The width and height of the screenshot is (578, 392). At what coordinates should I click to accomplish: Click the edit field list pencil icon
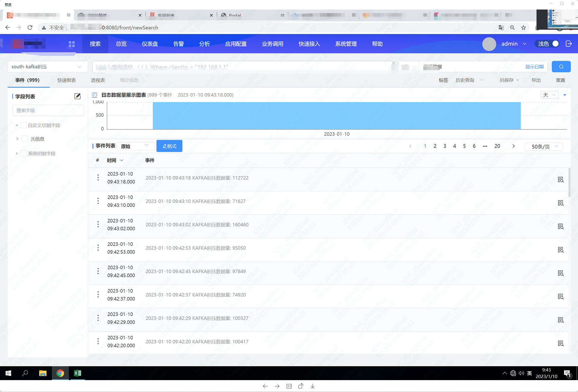click(x=78, y=96)
